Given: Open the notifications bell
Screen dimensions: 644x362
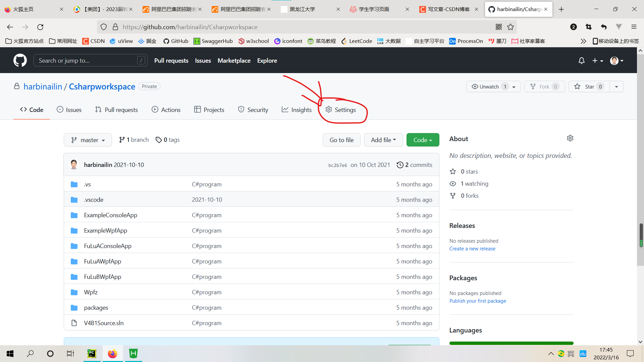Looking at the screenshot, I should (581, 61).
